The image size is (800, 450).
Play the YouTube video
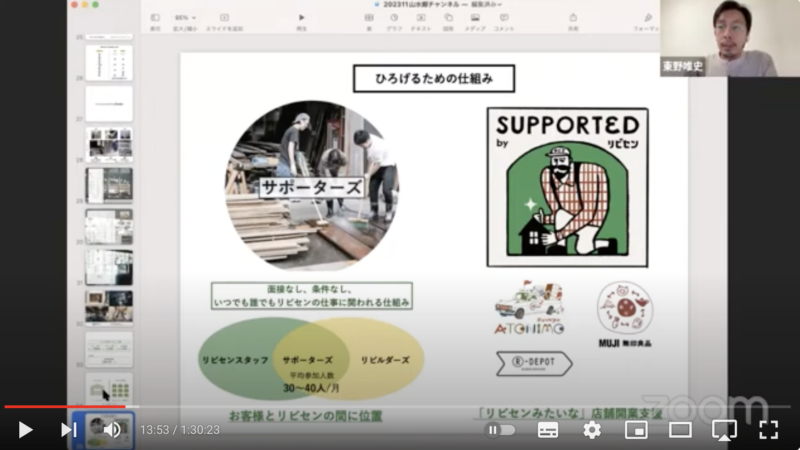pyautogui.click(x=26, y=430)
